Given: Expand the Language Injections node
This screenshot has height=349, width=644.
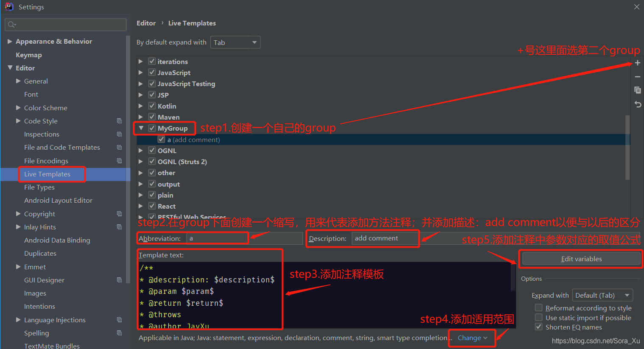Looking at the screenshot, I should (18, 320).
